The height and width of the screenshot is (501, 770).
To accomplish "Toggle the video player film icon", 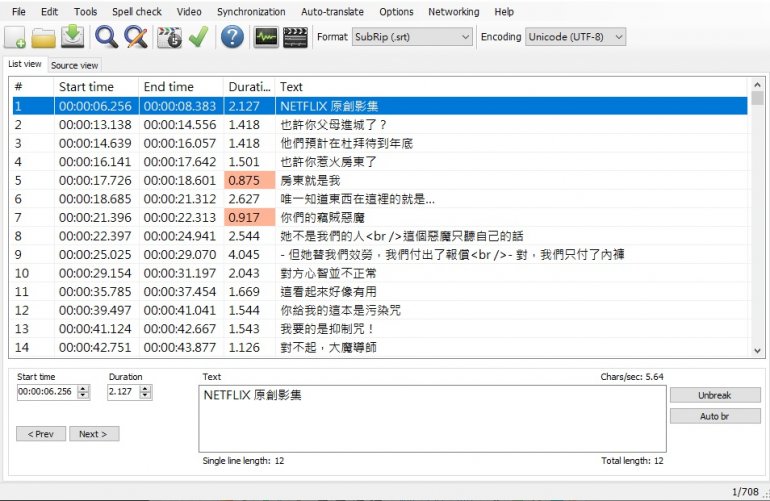I will pyautogui.click(x=296, y=37).
